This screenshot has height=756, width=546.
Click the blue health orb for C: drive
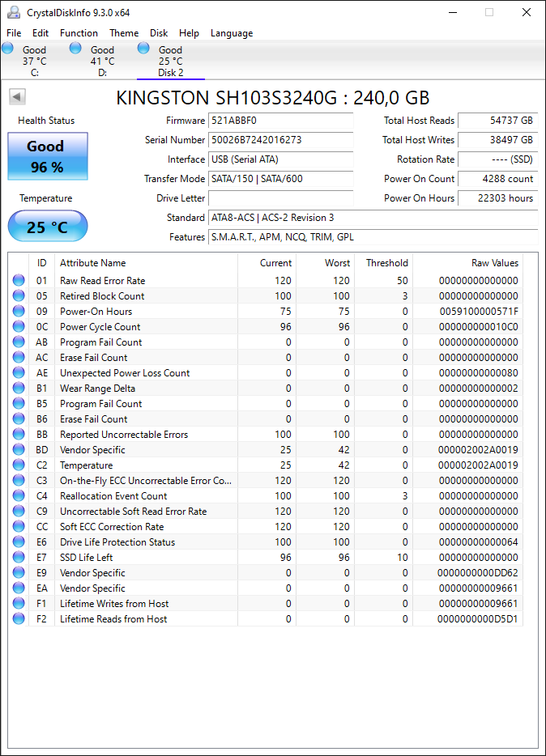(8, 48)
